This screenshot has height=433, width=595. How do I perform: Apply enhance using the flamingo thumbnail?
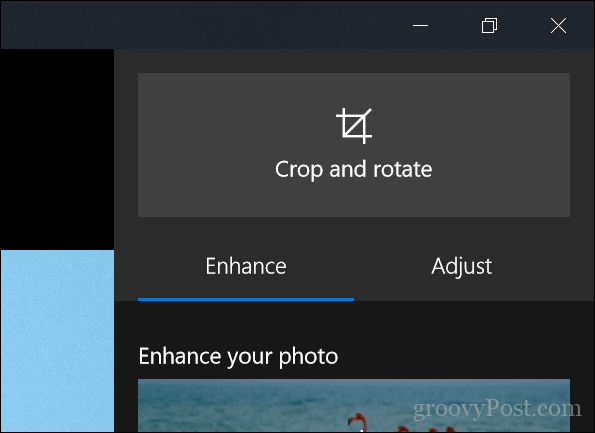point(354,405)
